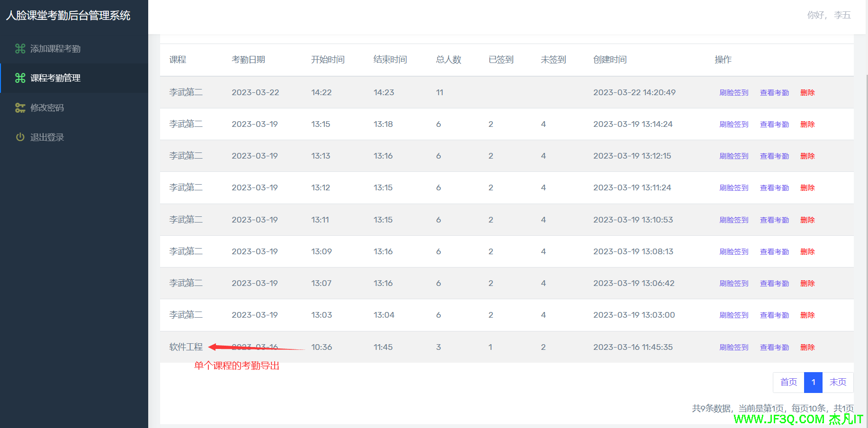Jump to last page with 末页 button
Image resolution: width=868 pixels, height=428 pixels.
(838, 382)
